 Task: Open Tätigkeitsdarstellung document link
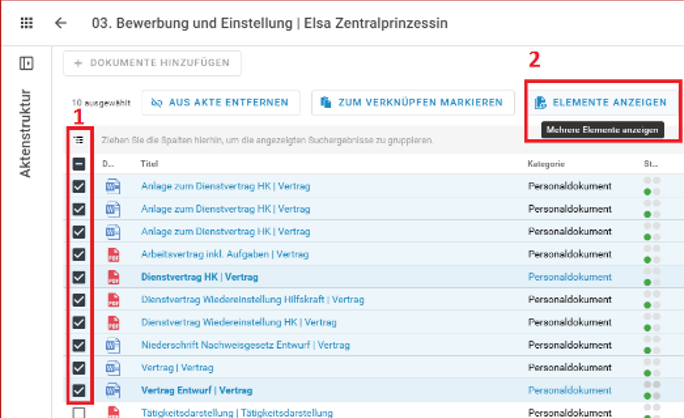tap(237, 413)
